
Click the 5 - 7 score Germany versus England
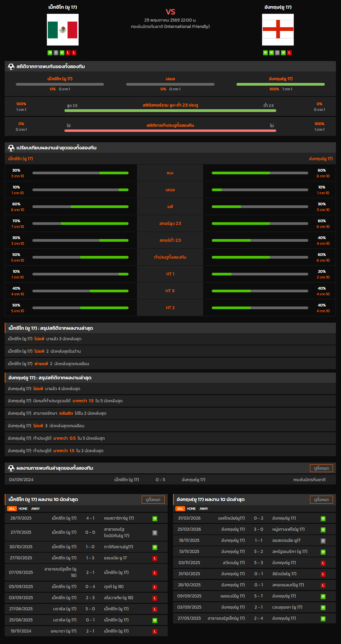259,596
